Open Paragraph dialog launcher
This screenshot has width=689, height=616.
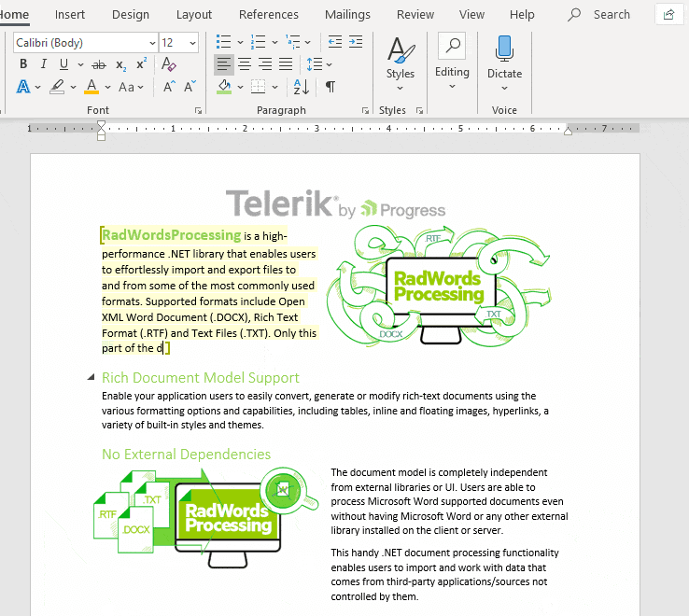pyautogui.click(x=365, y=111)
